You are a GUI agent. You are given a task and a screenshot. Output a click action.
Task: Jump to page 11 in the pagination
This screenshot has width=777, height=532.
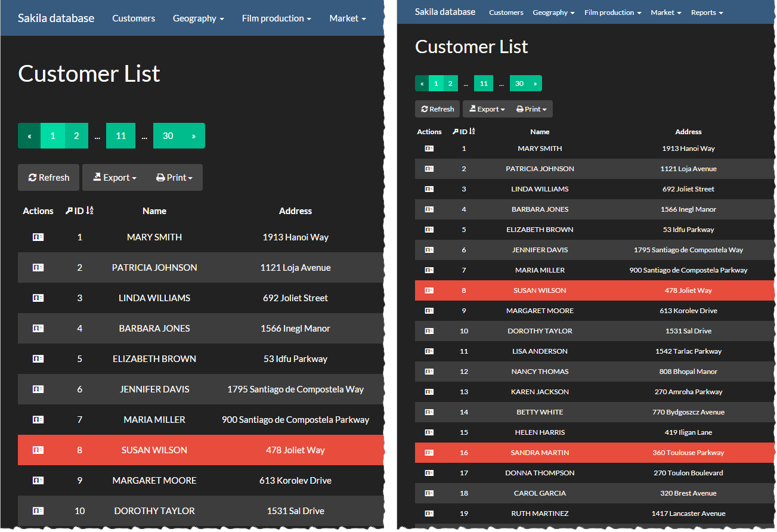tap(120, 135)
